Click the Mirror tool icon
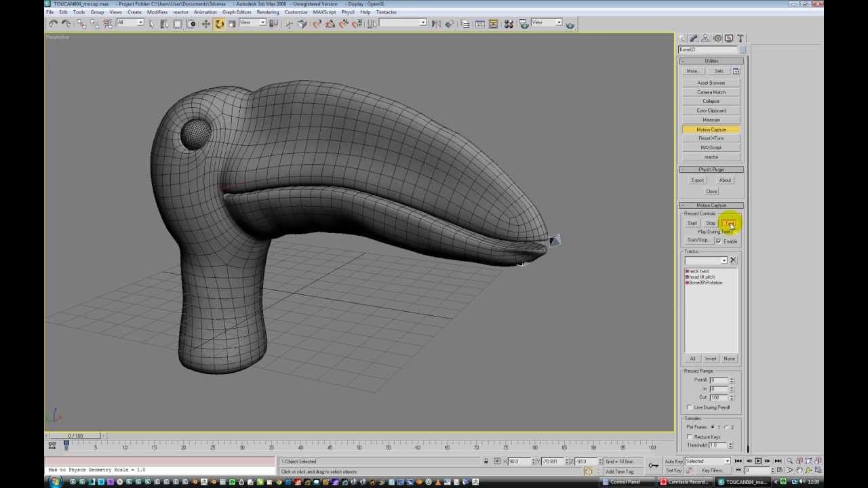 [436, 24]
